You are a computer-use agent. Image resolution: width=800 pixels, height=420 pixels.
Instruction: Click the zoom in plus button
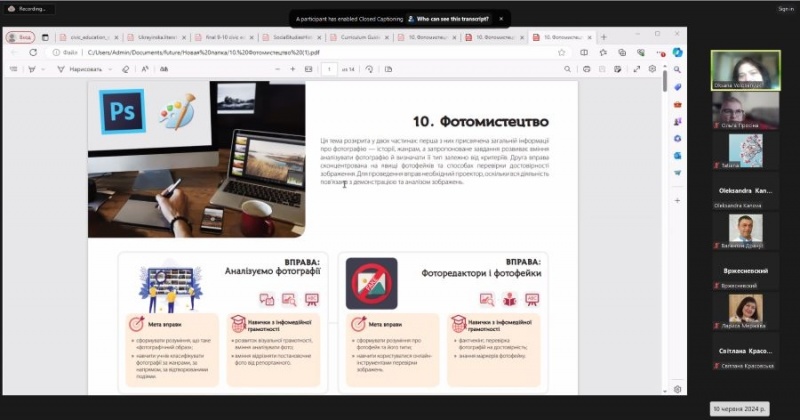pyautogui.click(x=293, y=69)
